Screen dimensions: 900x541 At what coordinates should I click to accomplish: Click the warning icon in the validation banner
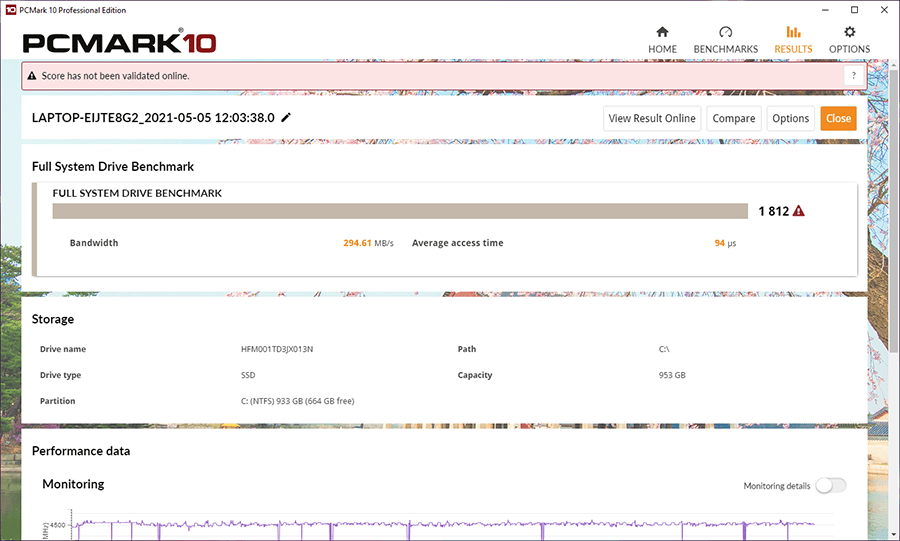(32, 76)
